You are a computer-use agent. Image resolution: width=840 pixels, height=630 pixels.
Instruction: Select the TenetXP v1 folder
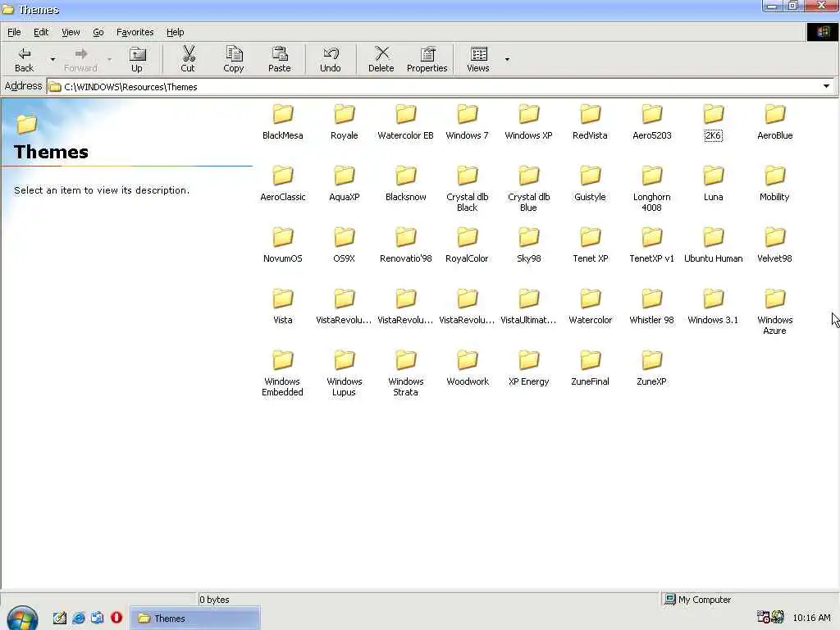[x=652, y=246]
